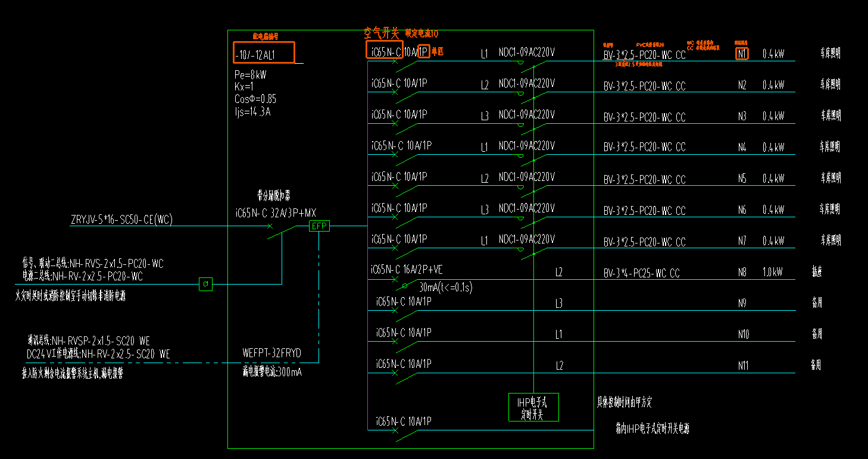
Task: Select the BV-3*2.5-PC20-WC CC label in row N7
Action: point(644,242)
